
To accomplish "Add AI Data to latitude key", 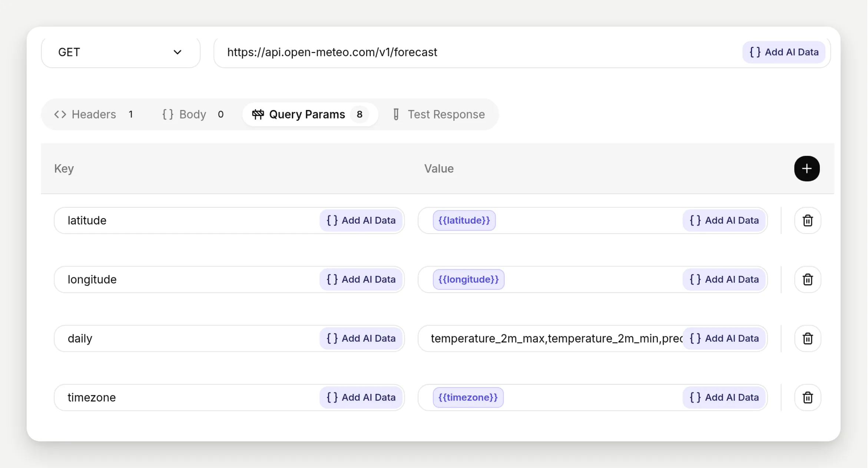I will pyautogui.click(x=361, y=220).
